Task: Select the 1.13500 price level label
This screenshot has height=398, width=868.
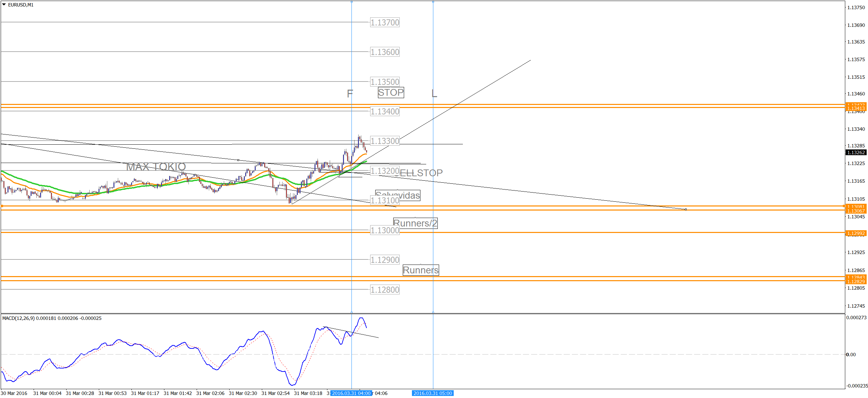Action: pos(385,82)
